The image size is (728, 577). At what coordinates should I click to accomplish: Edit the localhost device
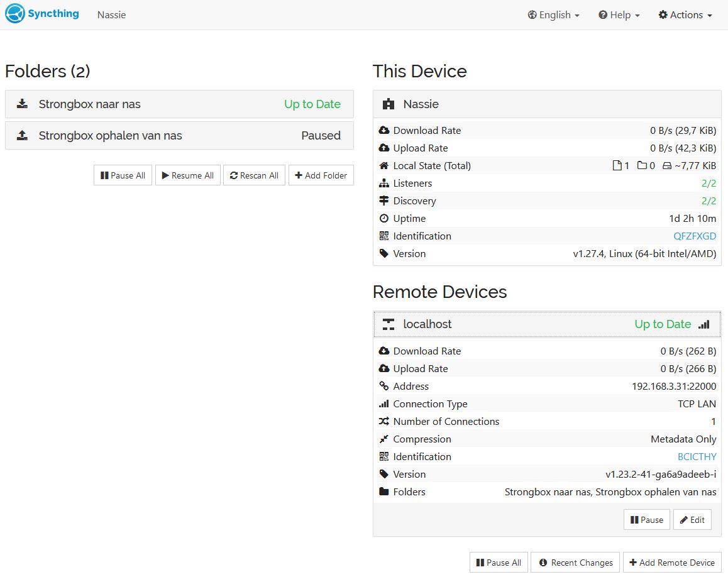692,519
